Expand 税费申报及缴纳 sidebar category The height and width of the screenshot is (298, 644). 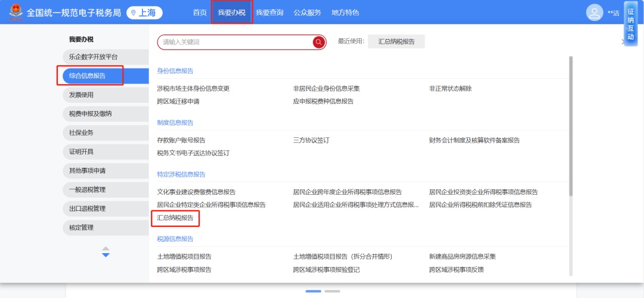click(x=90, y=113)
